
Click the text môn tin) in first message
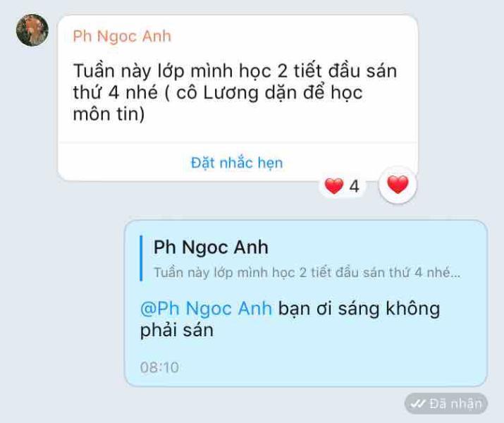pos(109,114)
